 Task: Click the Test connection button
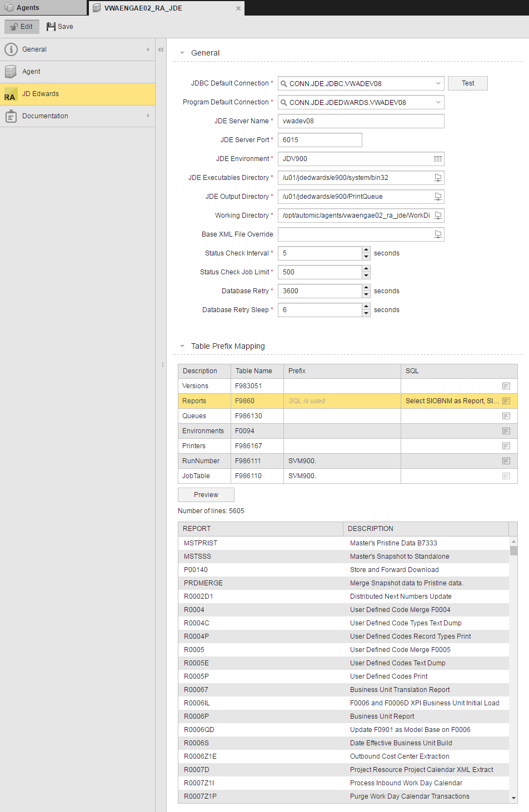click(468, 83)
